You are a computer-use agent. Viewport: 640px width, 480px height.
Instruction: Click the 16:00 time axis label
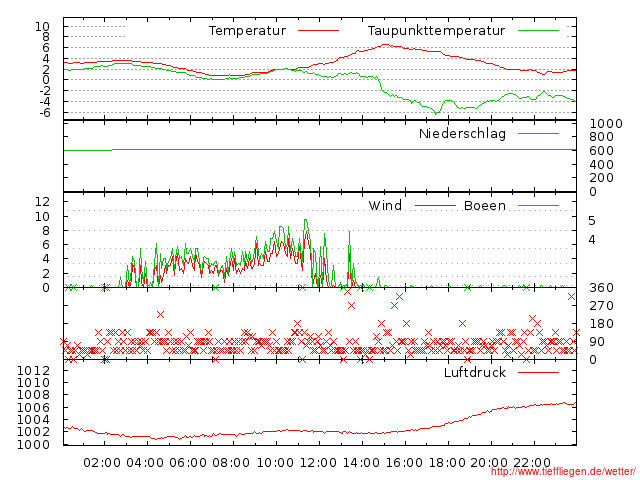tap(404, 463)
